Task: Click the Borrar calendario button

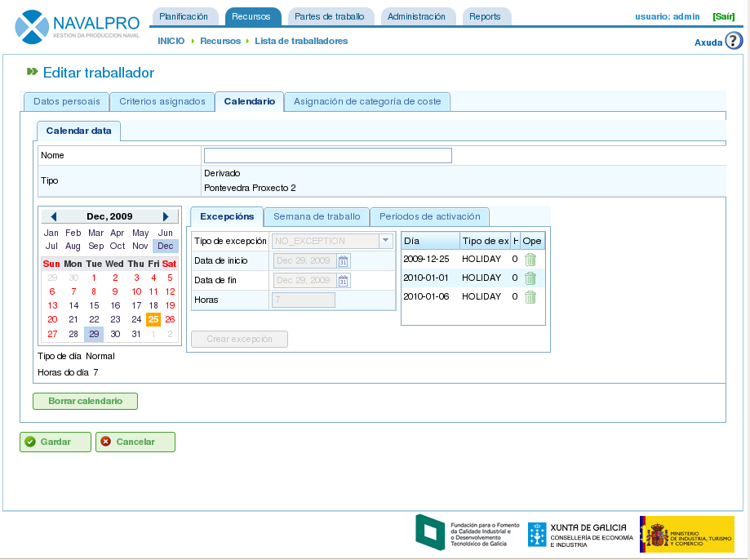Action: click(x=85, y=402)
